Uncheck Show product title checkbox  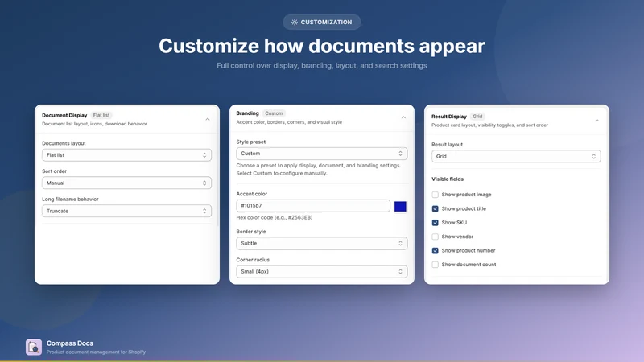[435, 208]
